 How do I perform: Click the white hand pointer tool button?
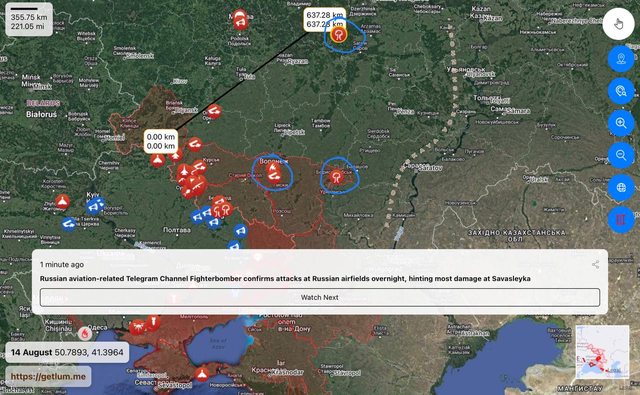point(618,24)
